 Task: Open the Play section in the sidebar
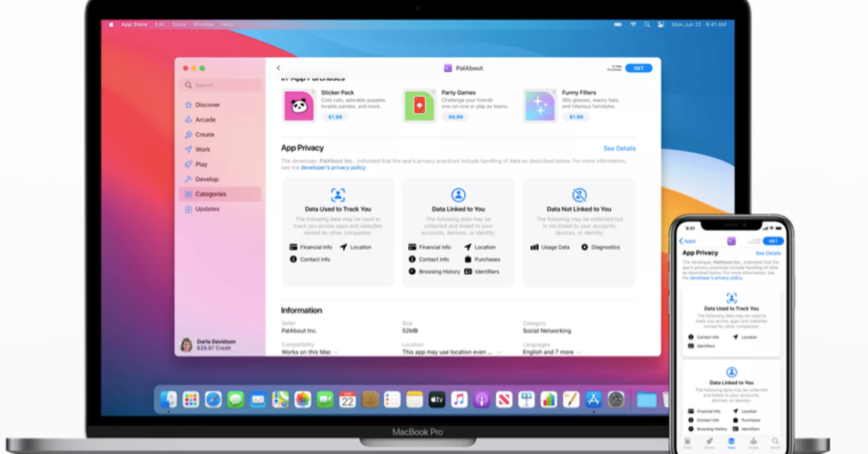(x=196, y=164)
